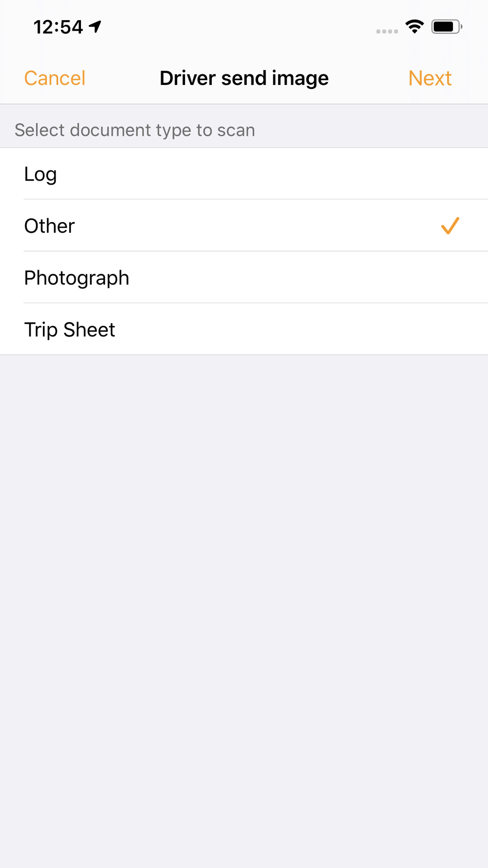Tap the blank space right of Photograph label
Viewport: 488px width, 868px height.
[307, 277]
